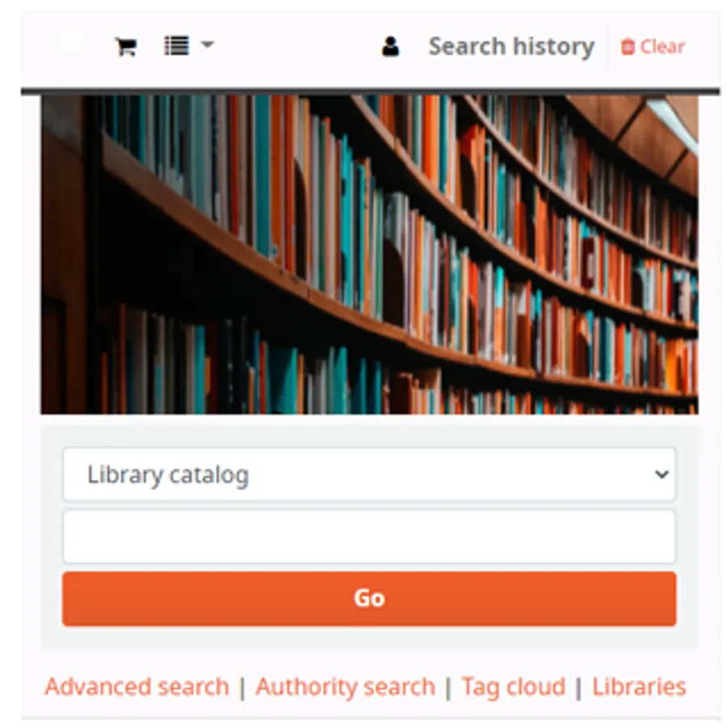
Task: Focus the empty search text field
Action: pyautogui.click(x=369, y=536)
